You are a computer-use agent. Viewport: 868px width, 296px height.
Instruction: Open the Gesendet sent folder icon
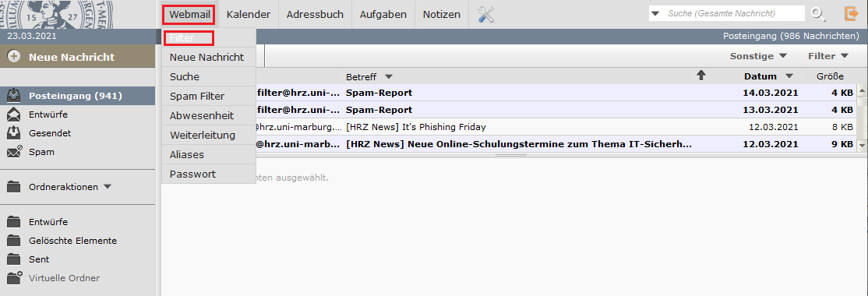14,132
